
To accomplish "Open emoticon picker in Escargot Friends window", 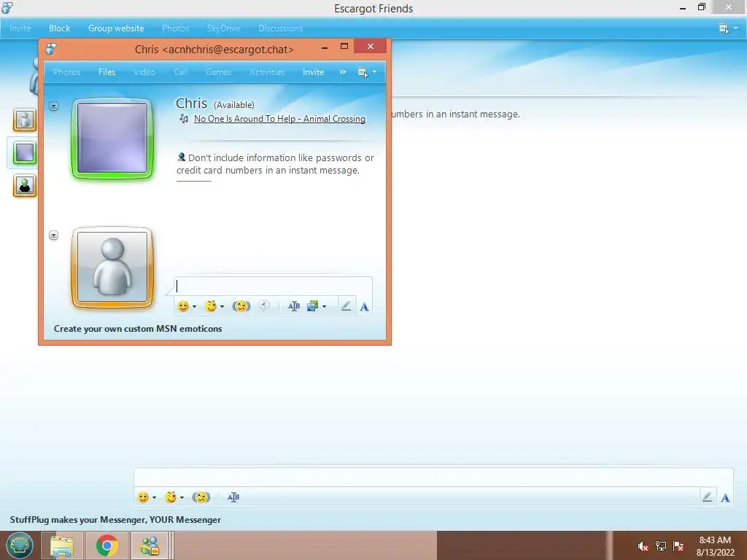I will pos(143,497).
